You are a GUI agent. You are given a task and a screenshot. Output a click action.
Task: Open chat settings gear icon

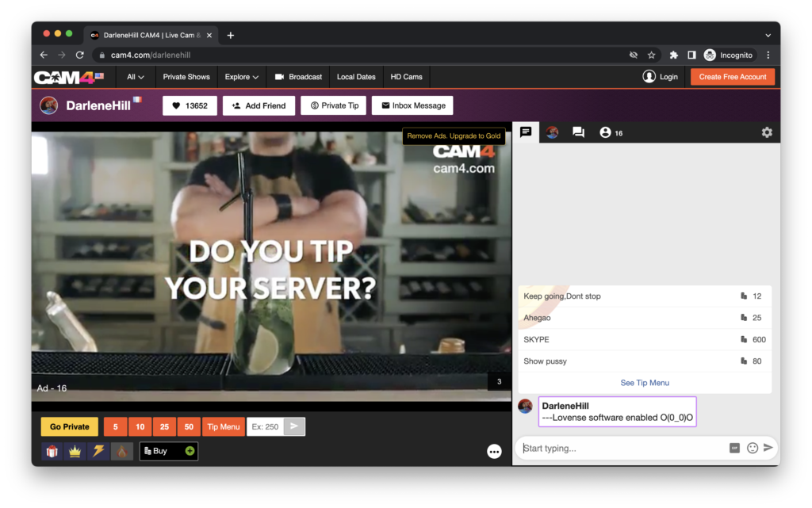pos(767,132)
